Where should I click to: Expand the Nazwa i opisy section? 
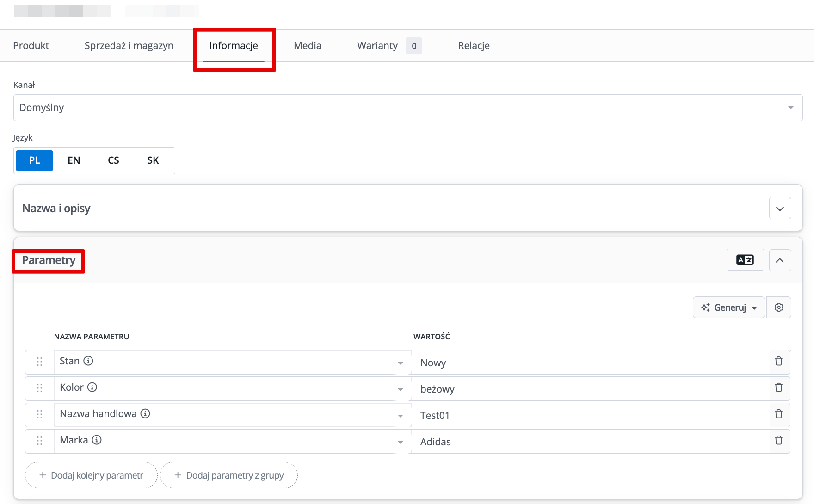[780, 208]
